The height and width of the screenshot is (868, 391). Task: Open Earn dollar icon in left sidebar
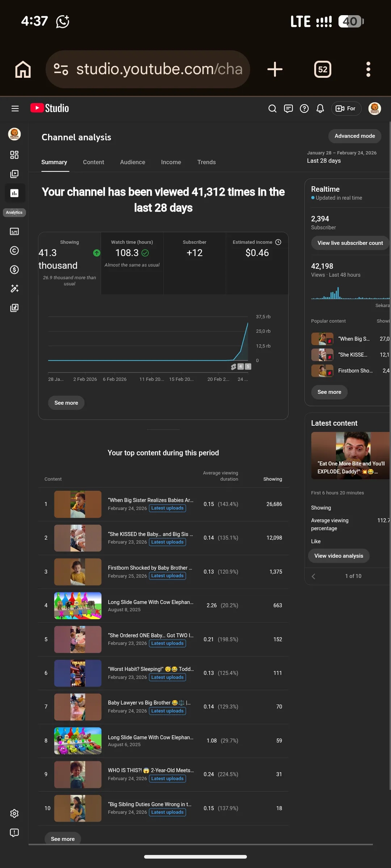pos(14,269)
